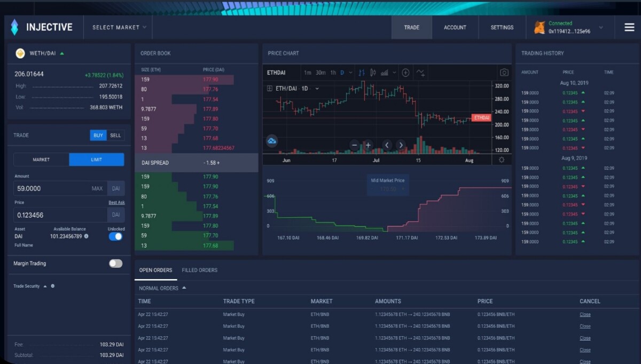Zoom out the price chart with minus
Screen dimensions: 641x364
coord(354,145)
